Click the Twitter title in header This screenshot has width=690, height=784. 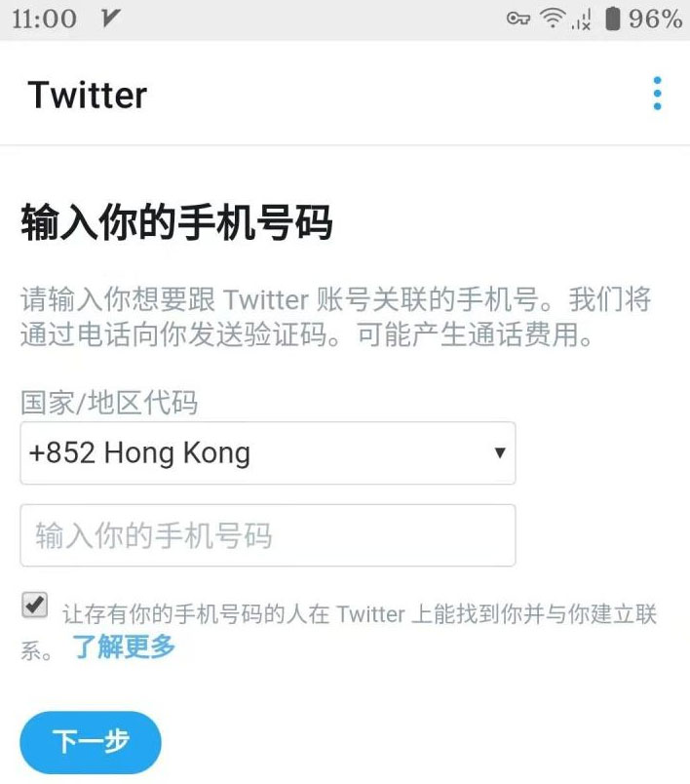click(x=88, y=95)
